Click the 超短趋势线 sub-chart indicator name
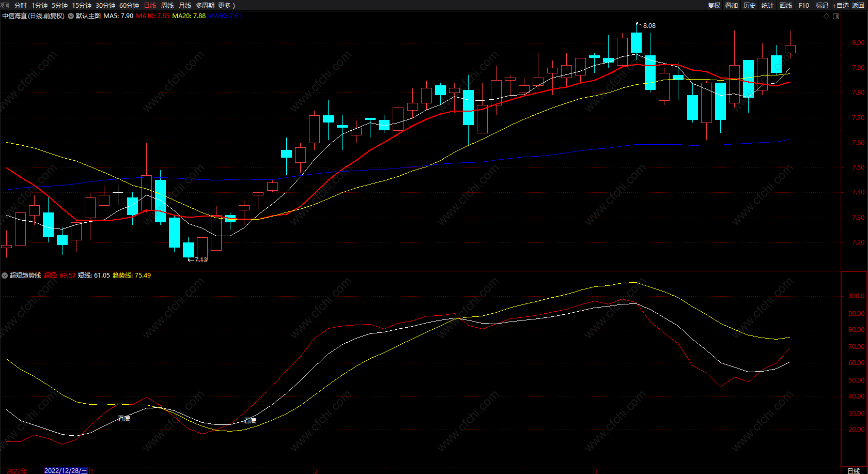Screen dimensions: 868x474 click(x=25, y=276)
